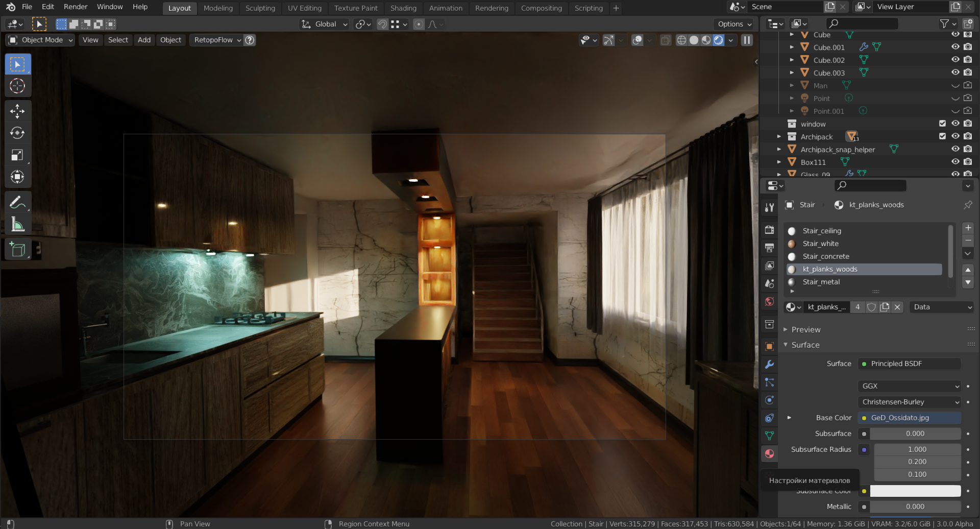This screenshot has height=529, width=980.
Task: Select the Stair_metal material slot
Action: pyautogui.click(x=865, y=282)
